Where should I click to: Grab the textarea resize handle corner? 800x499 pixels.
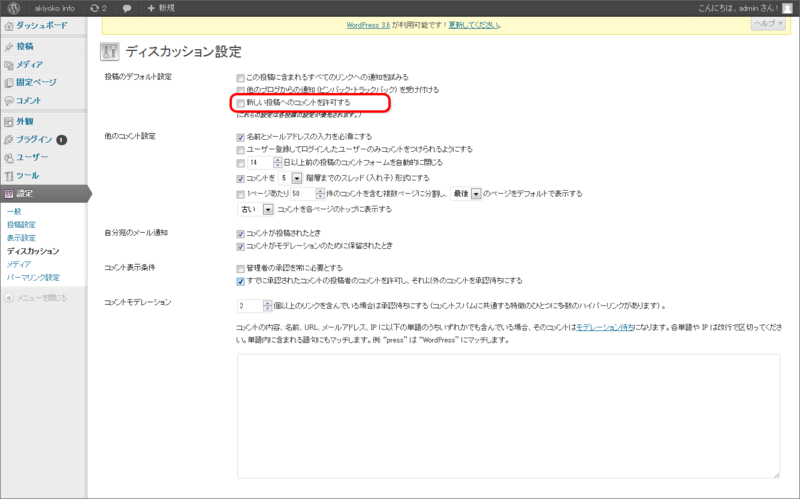(x=777, y=475)
